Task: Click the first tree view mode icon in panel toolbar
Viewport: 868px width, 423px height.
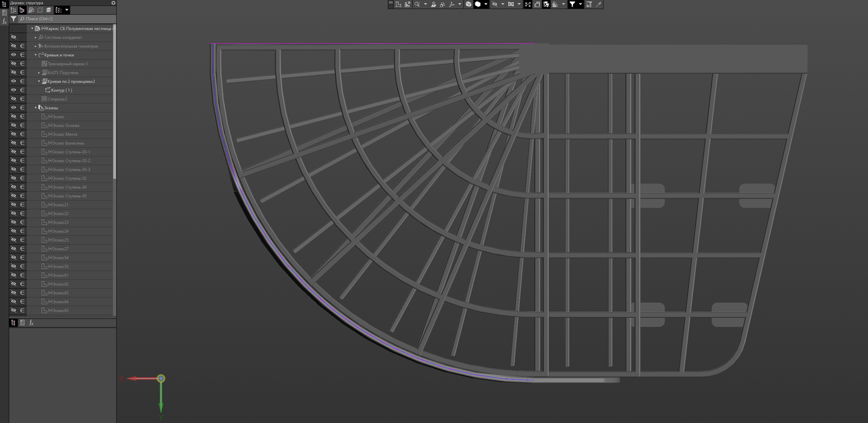Action: coord(14,10)
